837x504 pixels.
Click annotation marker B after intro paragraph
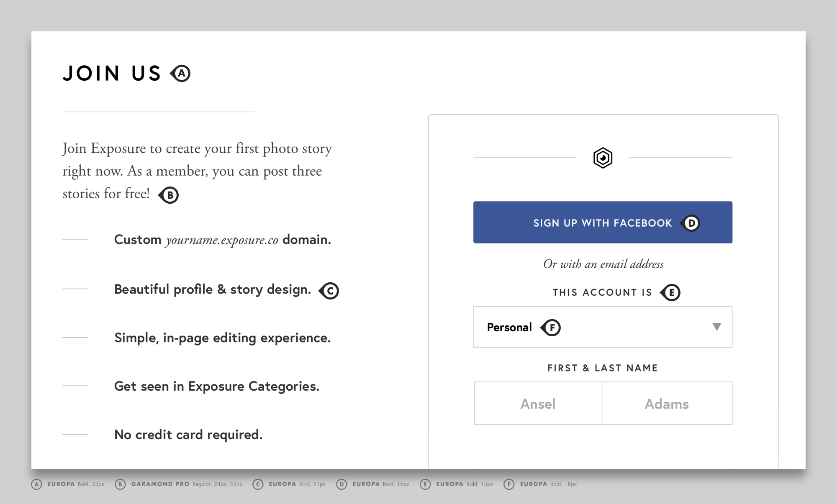coord(169,195)
